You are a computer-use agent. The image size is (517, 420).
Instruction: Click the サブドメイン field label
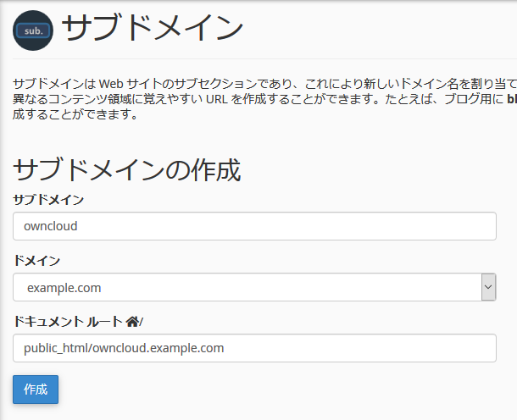pos(48,200)
